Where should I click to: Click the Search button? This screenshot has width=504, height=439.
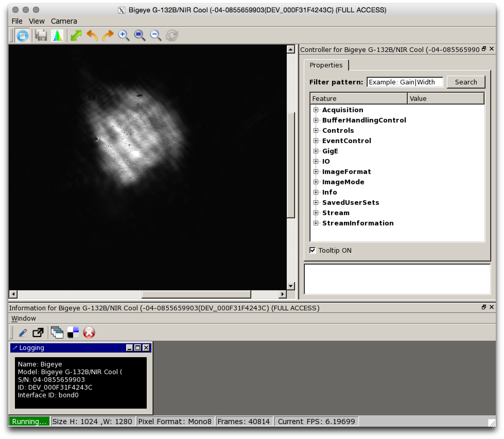tap(466, 82)
